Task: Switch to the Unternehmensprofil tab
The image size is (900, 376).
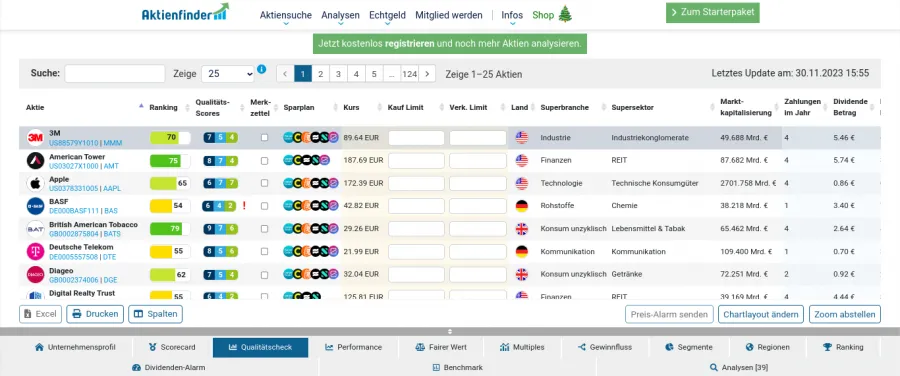Action: pos(75,347)
